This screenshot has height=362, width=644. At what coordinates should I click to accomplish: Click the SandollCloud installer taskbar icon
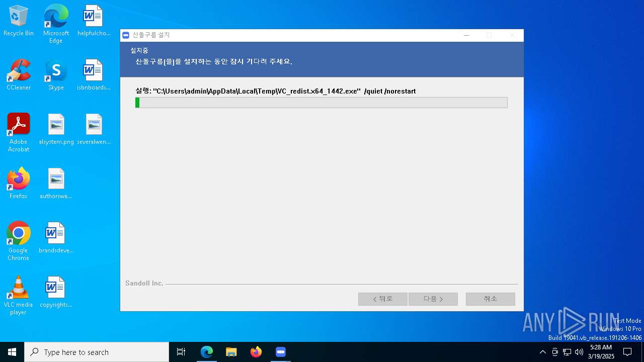point(281,352)
